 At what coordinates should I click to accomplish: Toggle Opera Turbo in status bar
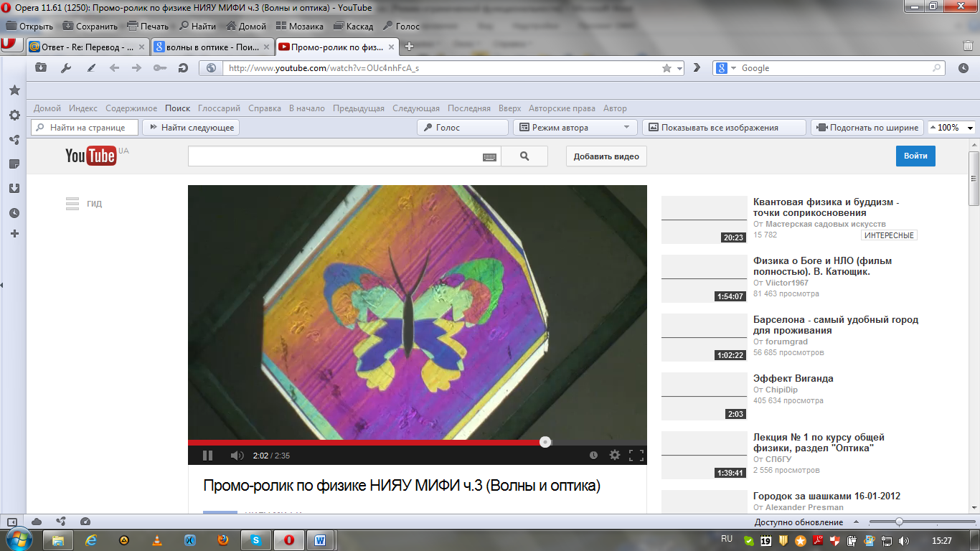tap(85, 522)
